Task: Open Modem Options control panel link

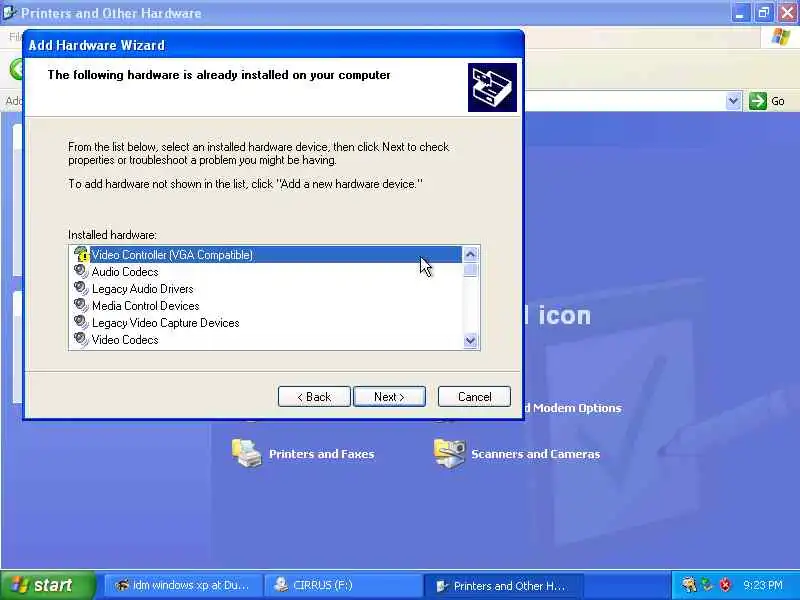Action: pyautogui.click(x=574, y=408)
